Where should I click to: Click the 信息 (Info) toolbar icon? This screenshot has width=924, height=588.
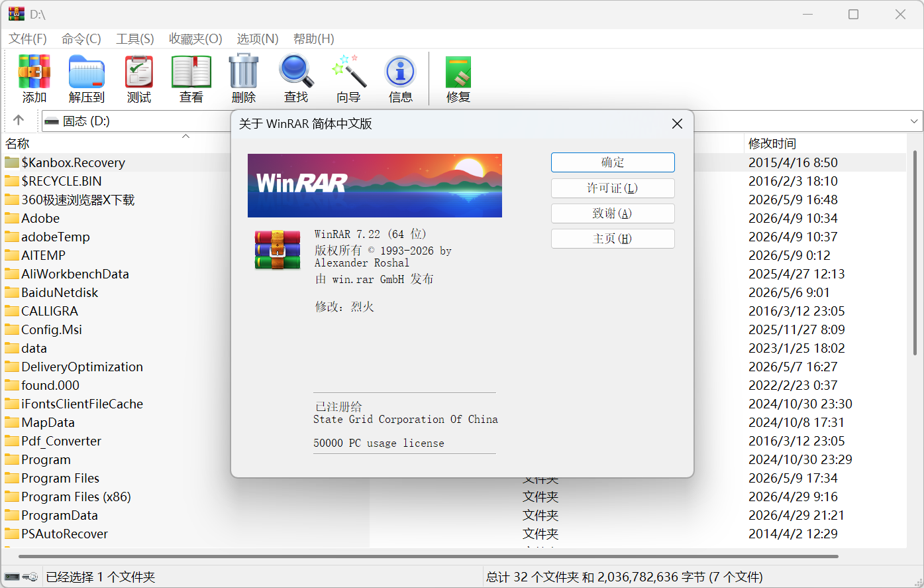pos(401,72)
